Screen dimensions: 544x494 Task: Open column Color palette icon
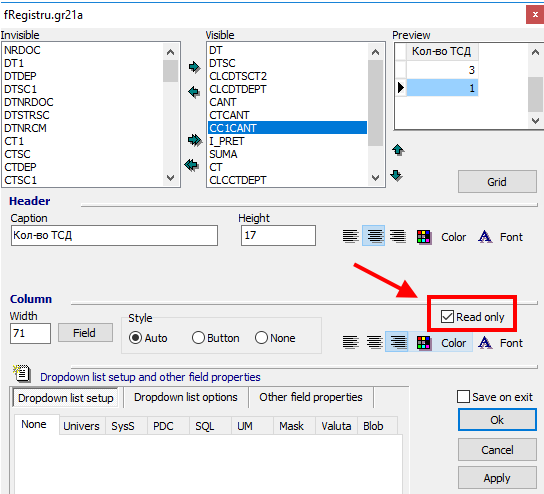(424, 343)
